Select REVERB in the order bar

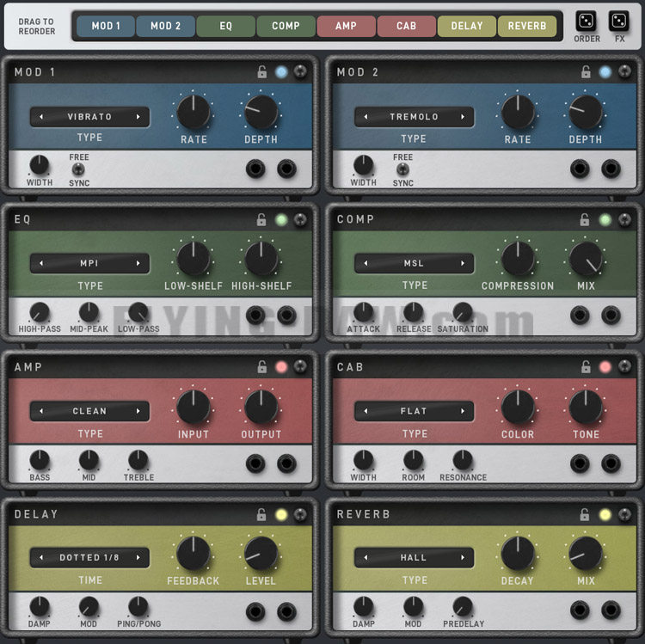(527, 27)
